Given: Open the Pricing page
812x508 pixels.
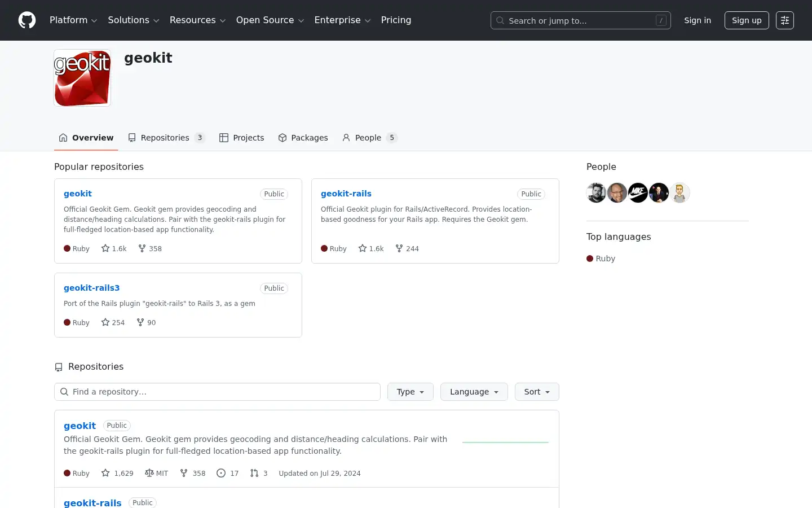Looking at the screenshot, I should click(x=396, y=20).
